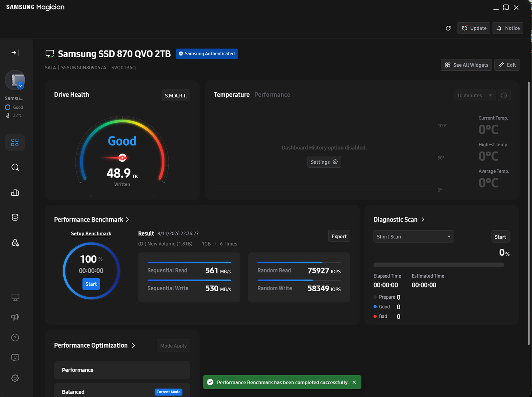The width and height of the screenshot is (532, 397).
Task: Open the feedback smiley chat icon
Action: [15, 358]
